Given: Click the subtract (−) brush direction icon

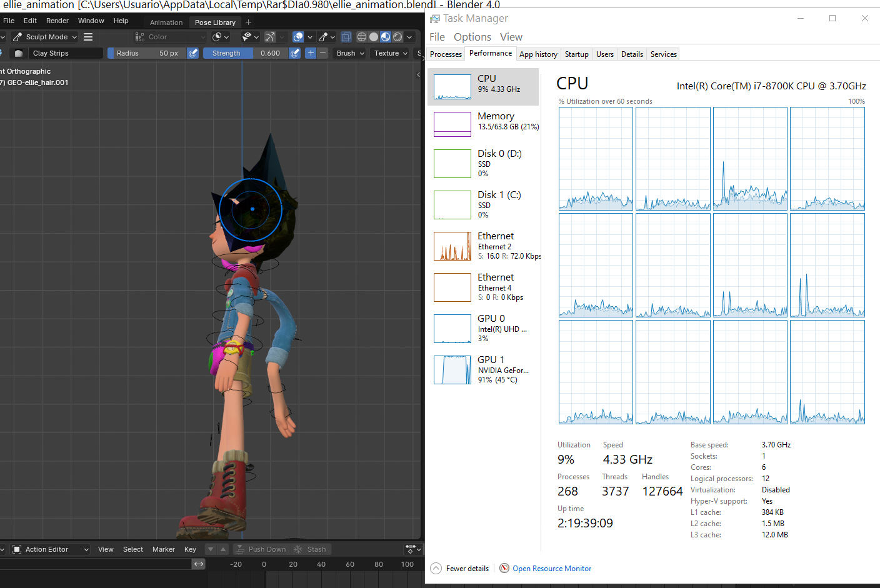Looking at the screenshot, I should [x=322, y=53].
